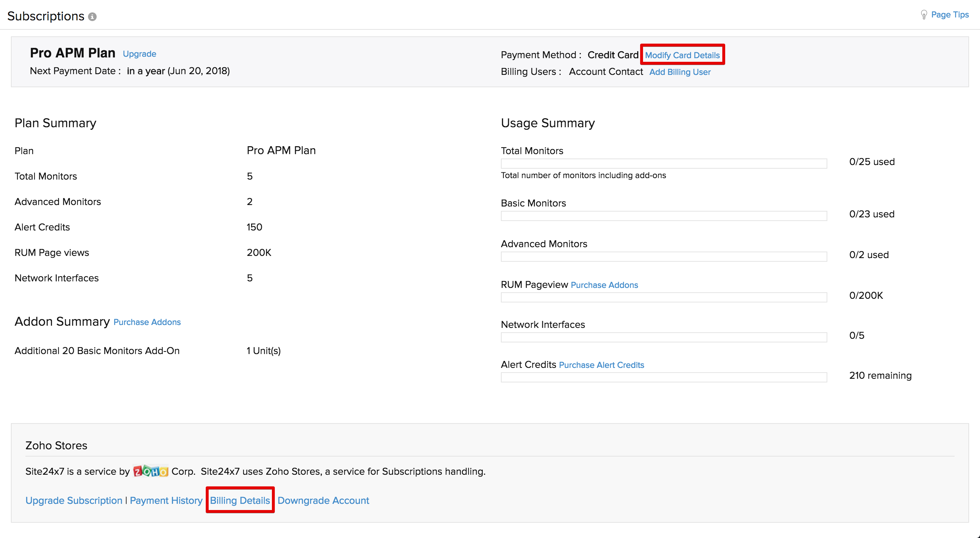This screenshot has width=980, height=538.
Task: Open Purchase Alert Credits link
Action: click(601, 365)
